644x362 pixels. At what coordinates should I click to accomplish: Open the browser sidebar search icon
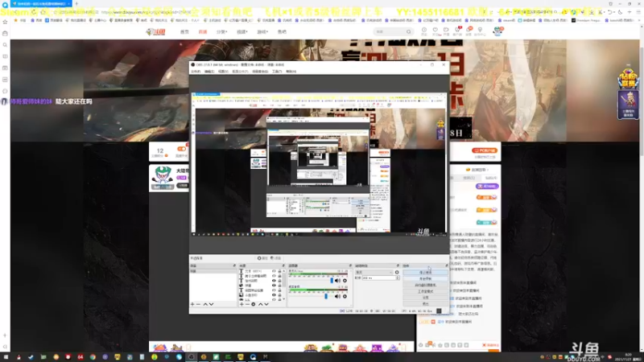click(5, 45)
